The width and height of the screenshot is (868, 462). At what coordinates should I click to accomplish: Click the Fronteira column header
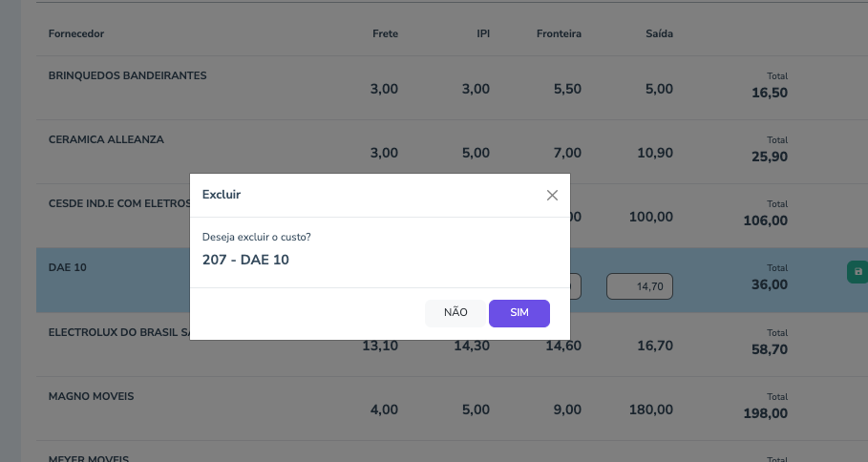point(559,34)
